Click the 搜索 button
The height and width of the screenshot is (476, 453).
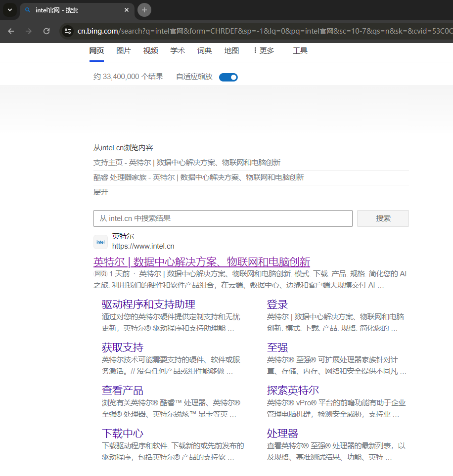click(x=383, y=218)
